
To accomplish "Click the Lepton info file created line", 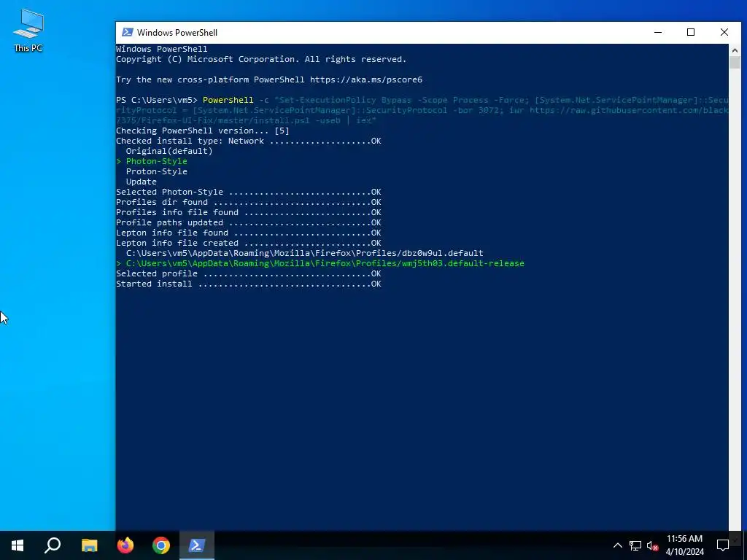I will [249, 243].
